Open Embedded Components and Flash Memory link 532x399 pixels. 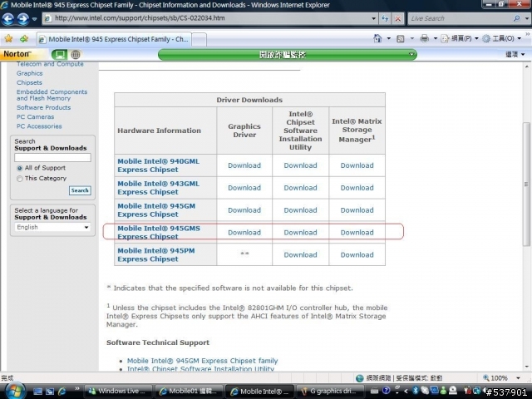click(x=52, y=95)
